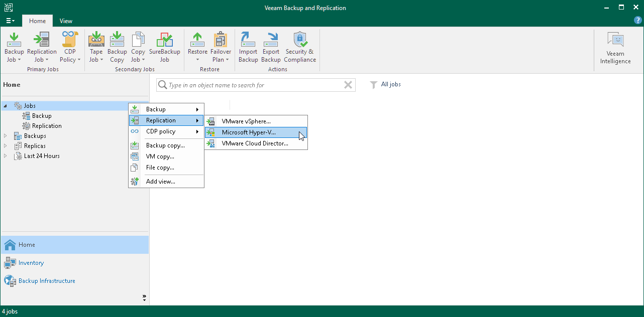This screenshot has width=644, height=317.
Task: Click the Failover Plan ribbon icon
Action: click(x=221, y=40)
